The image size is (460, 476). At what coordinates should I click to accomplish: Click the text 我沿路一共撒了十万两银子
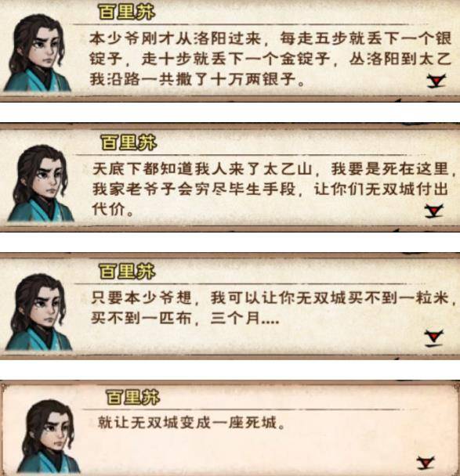coord(194,79)
